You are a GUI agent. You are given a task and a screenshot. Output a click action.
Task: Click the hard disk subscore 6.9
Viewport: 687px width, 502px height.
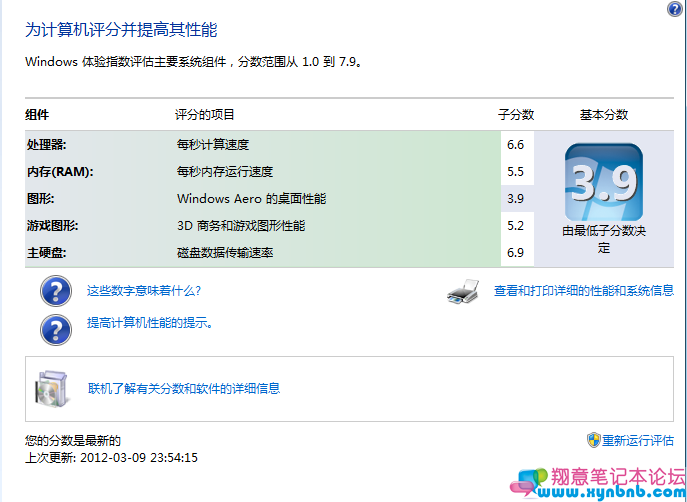coord(515,253)
